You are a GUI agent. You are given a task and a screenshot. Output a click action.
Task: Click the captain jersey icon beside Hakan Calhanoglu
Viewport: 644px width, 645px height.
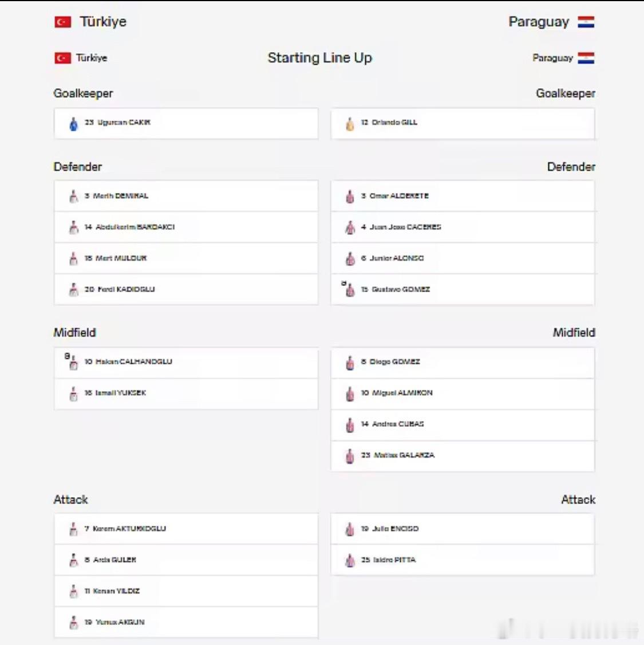click(x=72, y=362)
